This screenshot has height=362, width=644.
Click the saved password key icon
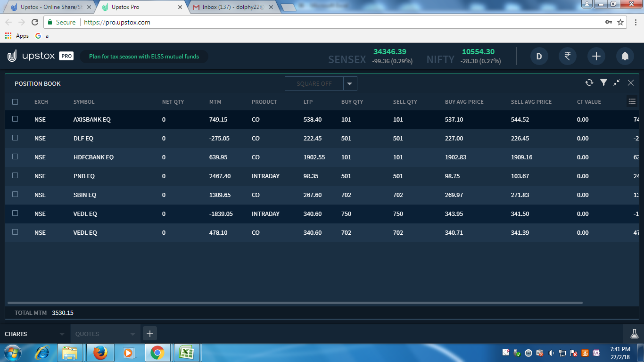609,22
